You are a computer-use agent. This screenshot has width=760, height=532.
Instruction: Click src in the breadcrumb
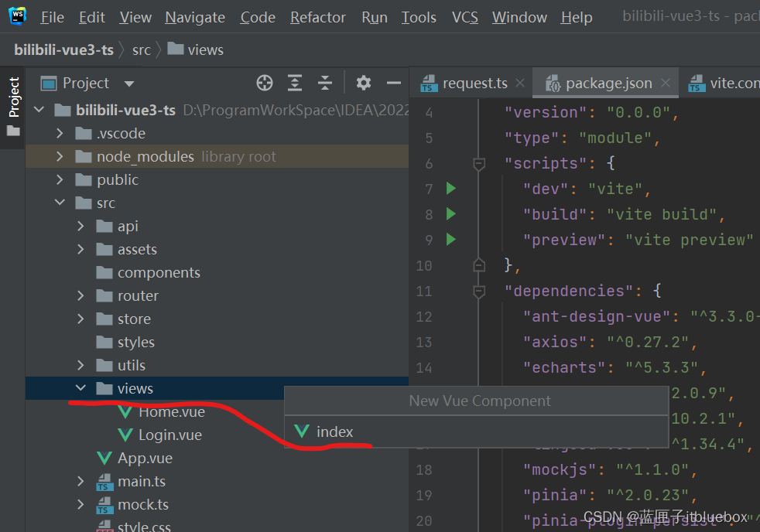point(142,49)
